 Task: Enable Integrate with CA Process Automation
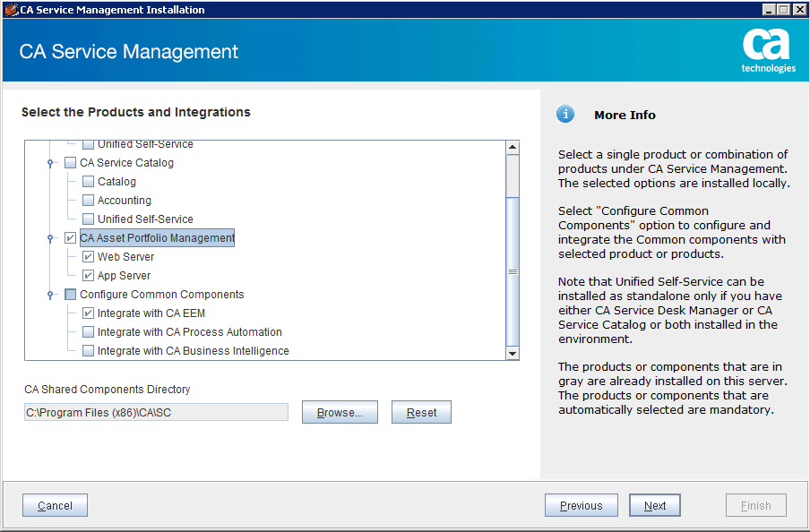tap(89, 331)
